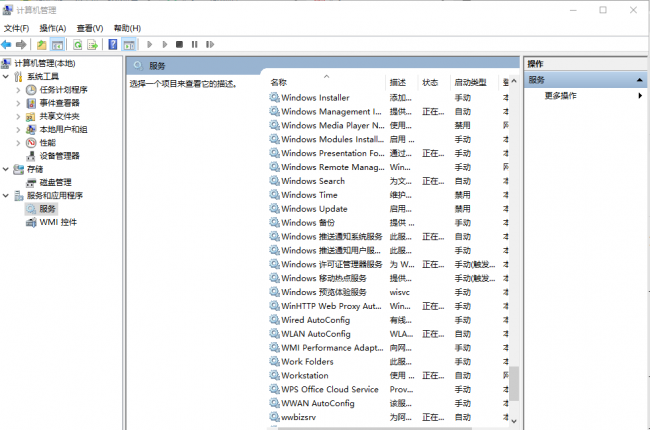Viewport: 650px width, 430px height.
Task: Open 更多操作 in the actions pane
Action: 560,96
